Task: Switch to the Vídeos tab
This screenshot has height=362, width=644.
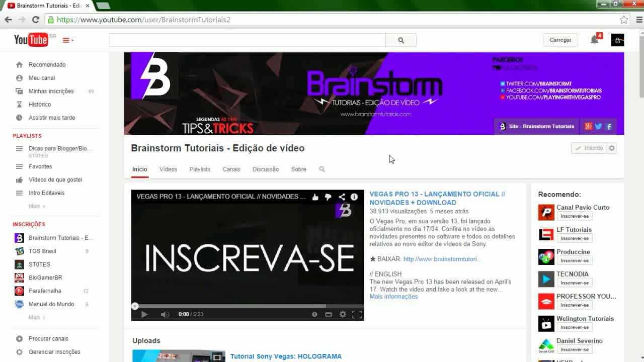Action: pyautogui.click(x=168, y=169)
